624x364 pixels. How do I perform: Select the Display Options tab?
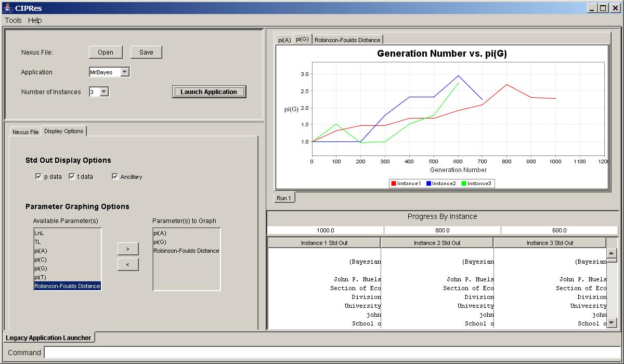pyautogui.click(x=64, y=131)
